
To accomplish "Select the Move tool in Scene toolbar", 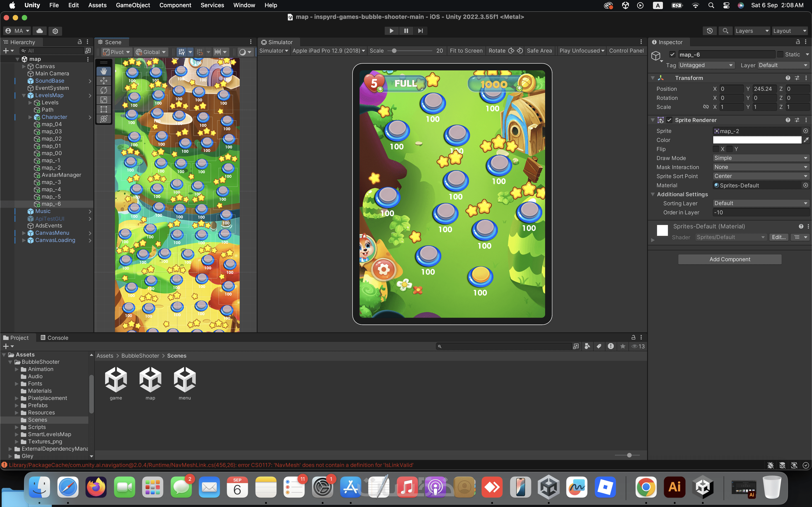I will [104, 81].
